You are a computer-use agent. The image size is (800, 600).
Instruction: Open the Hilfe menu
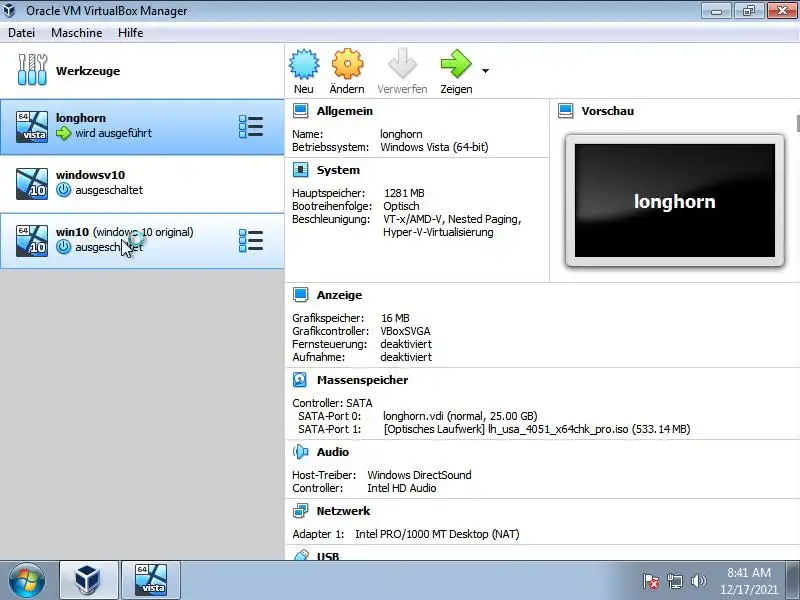[x=131, y=33]
